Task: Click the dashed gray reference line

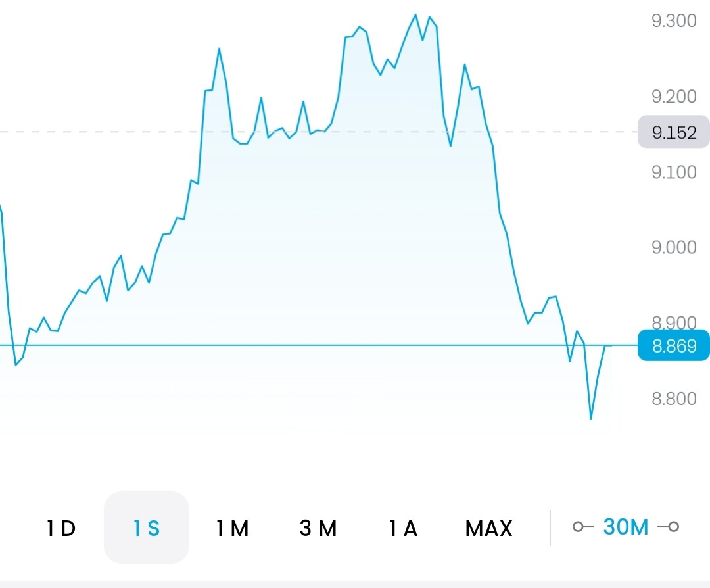Action: pos(99,132)
